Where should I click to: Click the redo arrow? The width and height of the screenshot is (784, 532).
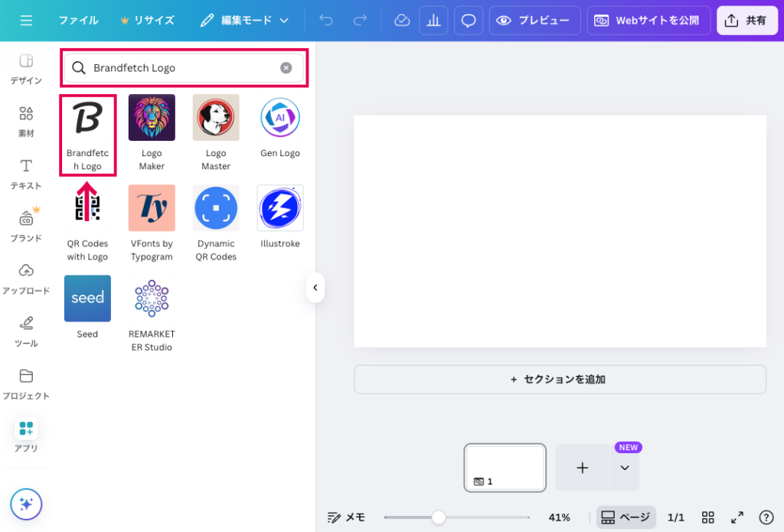360,21
